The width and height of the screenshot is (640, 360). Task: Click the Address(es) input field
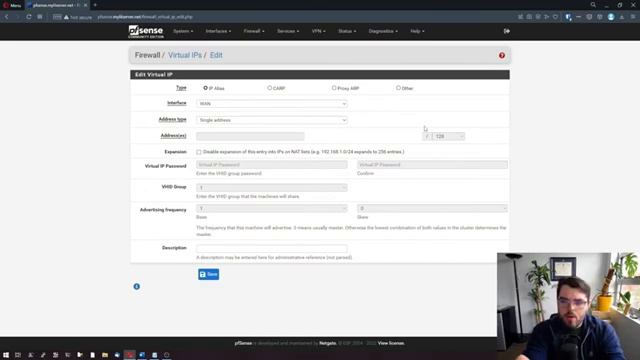coord(250,136)
